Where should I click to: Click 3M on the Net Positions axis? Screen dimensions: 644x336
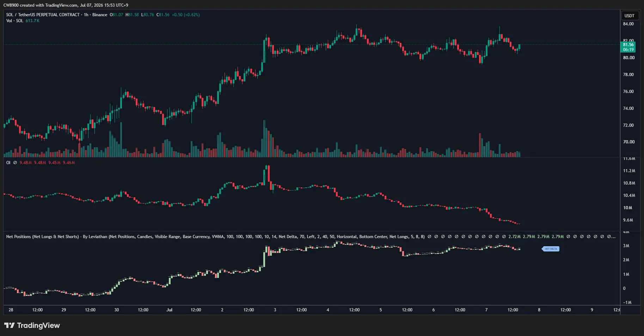point(626,246)
